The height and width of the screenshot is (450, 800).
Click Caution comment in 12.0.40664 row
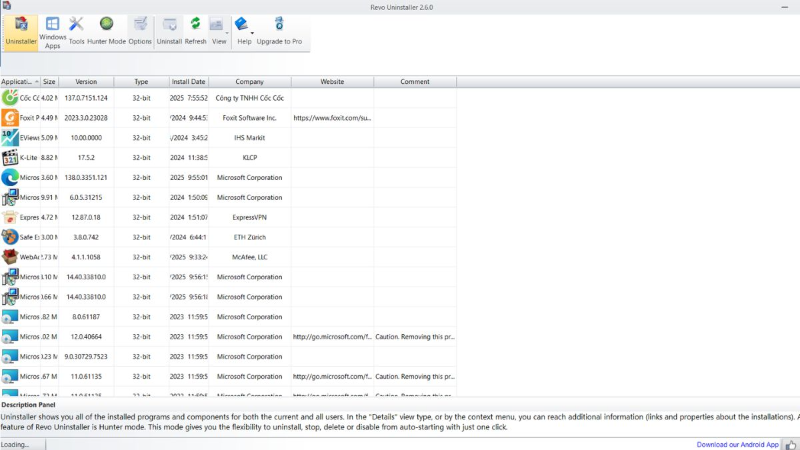coord(415,336)
